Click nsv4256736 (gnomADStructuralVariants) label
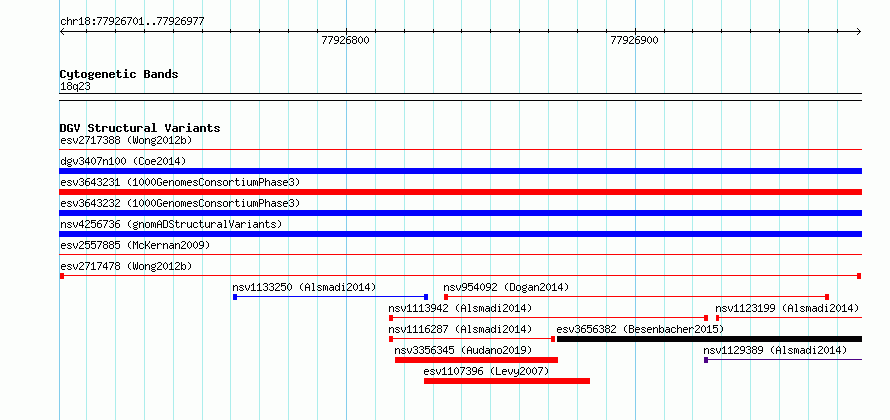 [171, 224]
